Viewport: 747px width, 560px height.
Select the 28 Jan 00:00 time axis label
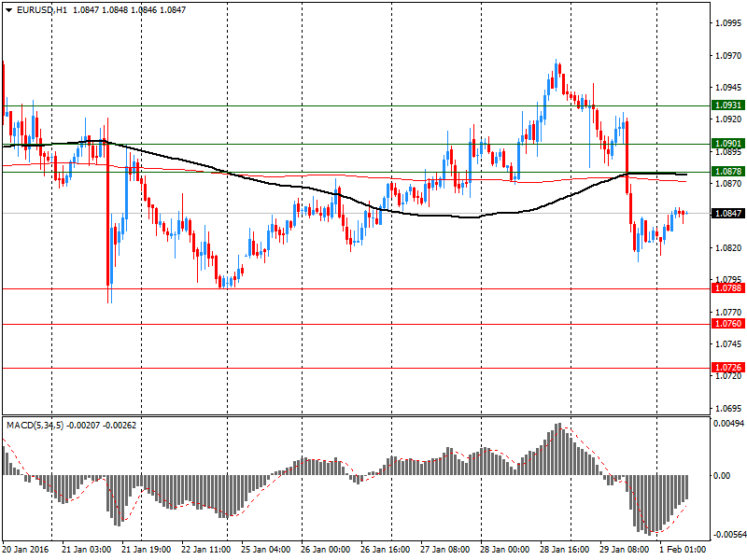coord(504,549)
